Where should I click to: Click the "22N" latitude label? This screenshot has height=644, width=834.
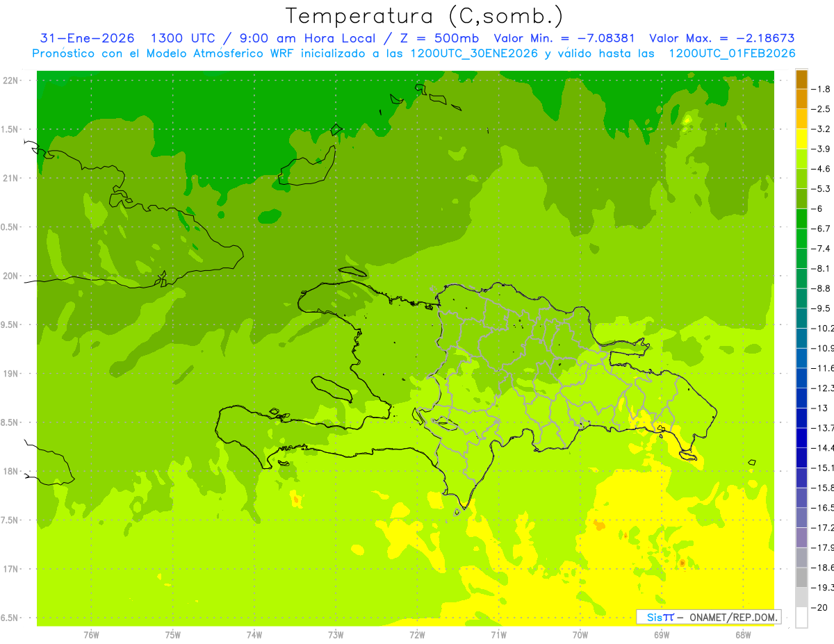(x=10, y=81)
